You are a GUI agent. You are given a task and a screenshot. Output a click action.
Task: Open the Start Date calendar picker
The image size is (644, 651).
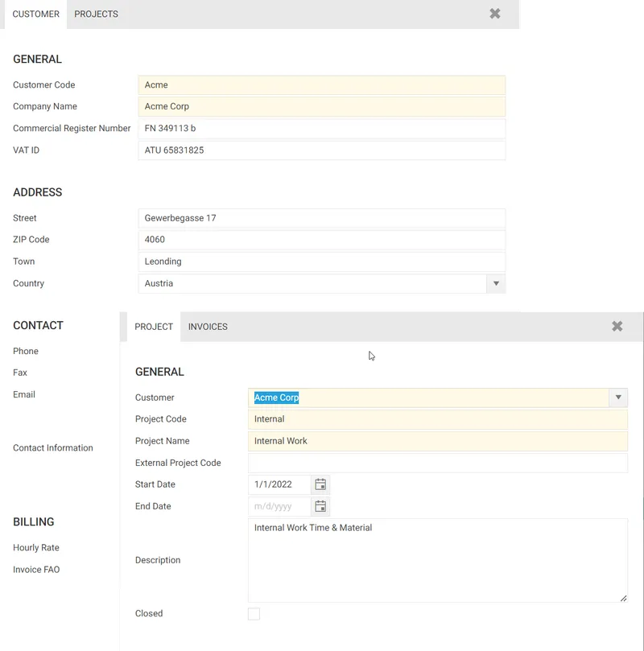point(320,484)
